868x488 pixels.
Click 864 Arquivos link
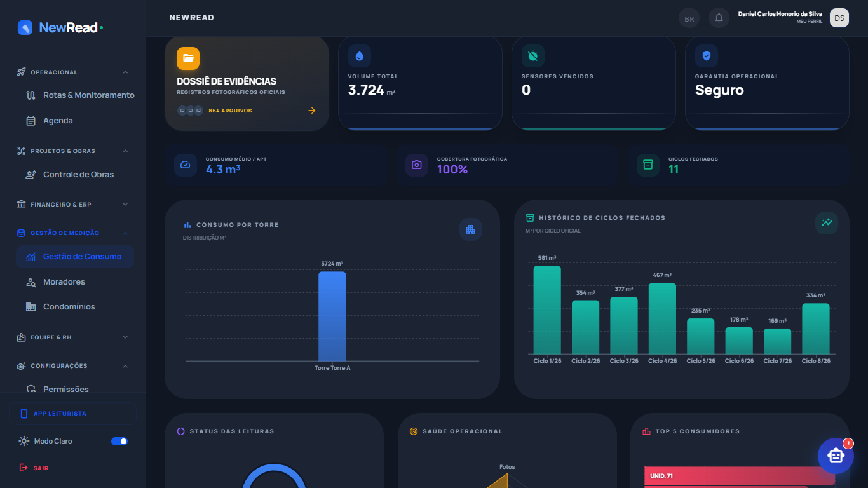click(x=230, y=111)
